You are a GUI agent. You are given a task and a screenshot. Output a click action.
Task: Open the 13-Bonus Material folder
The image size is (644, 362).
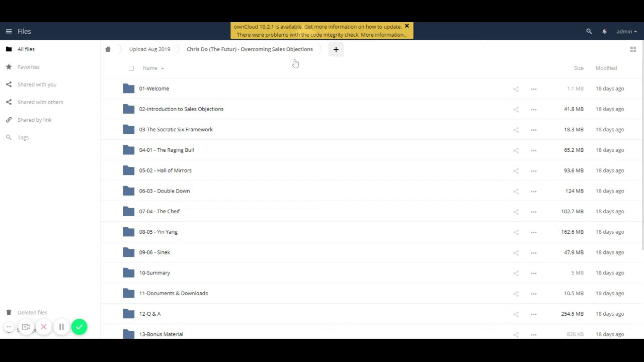pos(161,334)
